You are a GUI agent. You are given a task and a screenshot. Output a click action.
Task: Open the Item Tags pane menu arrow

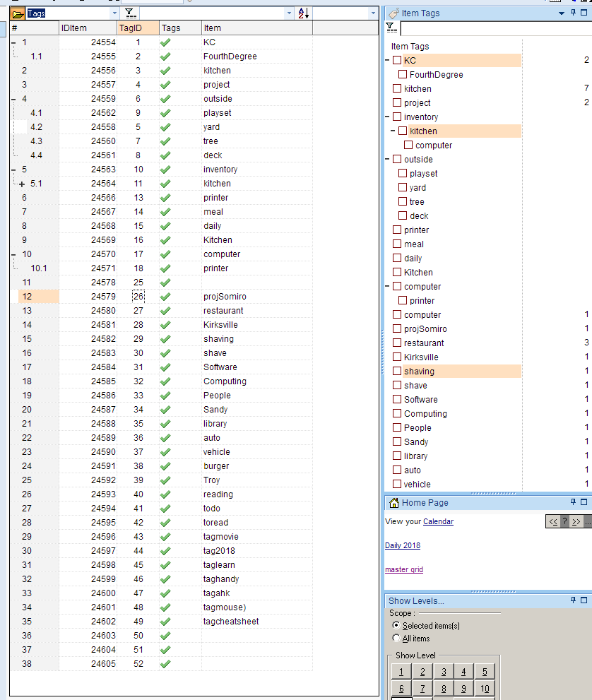[x=562, y=13]
